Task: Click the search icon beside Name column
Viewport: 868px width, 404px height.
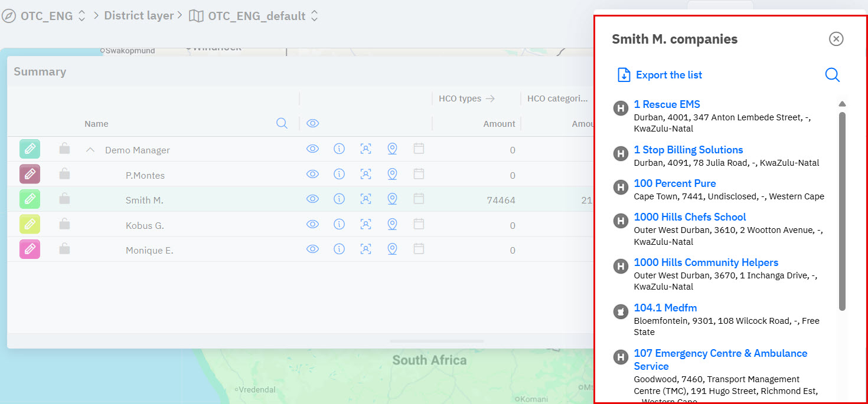Action: 282,123
